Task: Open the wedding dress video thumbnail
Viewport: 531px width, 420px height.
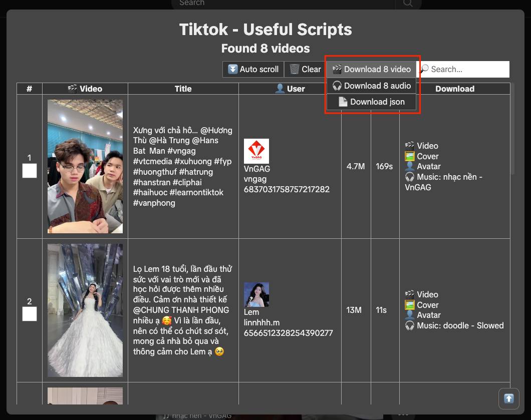Action: (x=85, y=310)
